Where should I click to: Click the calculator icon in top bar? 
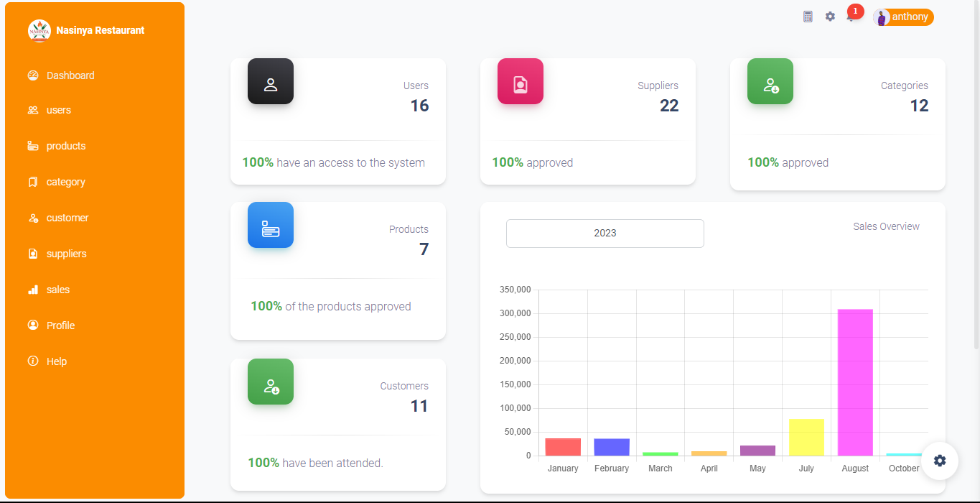[x=808, y=17]
